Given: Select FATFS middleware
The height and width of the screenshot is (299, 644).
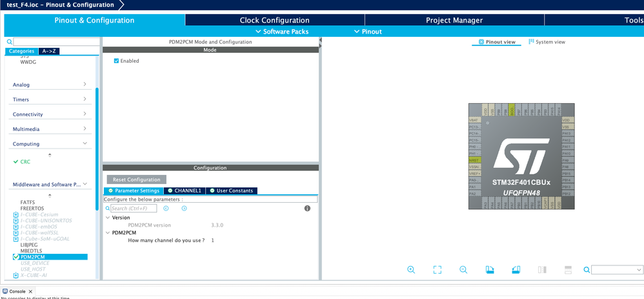Looking at the screenshot, I should [x=27, y=202].
